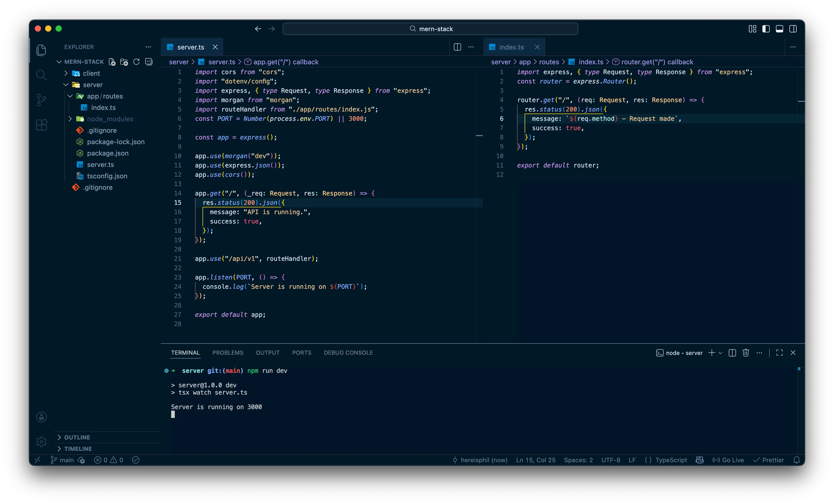Click New File icon in MERN-STACK header
Image resolution: width=834 pixels, height=504 pixels.
pyautogui.click(x=112, y=62)
